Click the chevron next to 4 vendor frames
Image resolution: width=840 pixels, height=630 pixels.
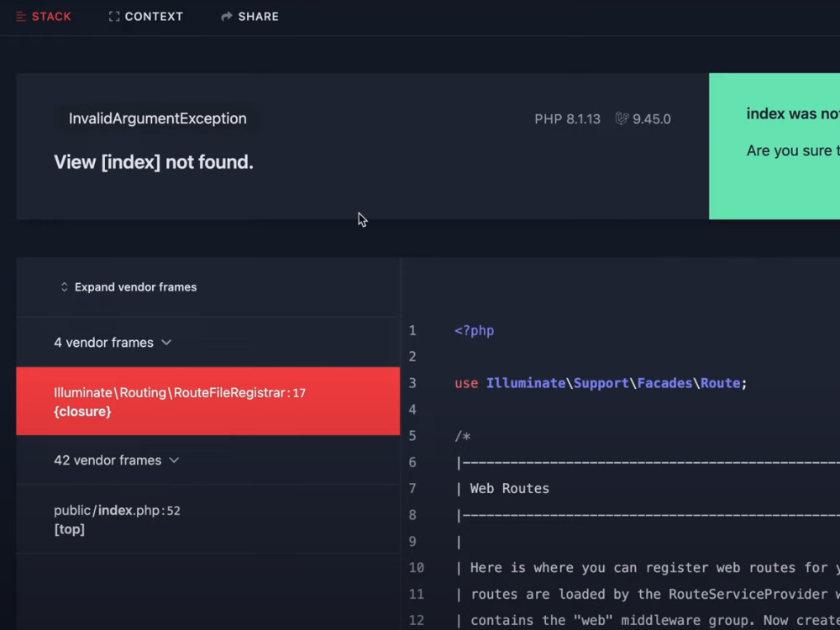click(x=166, y=343)
